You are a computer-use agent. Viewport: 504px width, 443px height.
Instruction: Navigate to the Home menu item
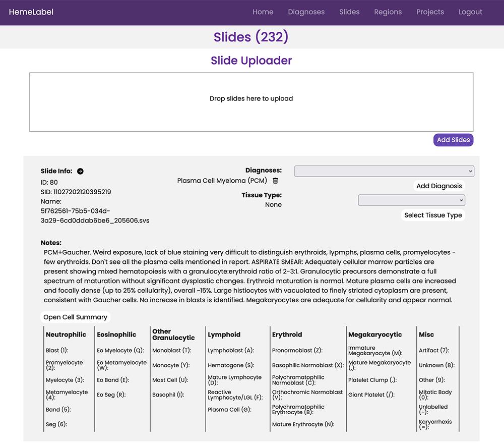263,12
